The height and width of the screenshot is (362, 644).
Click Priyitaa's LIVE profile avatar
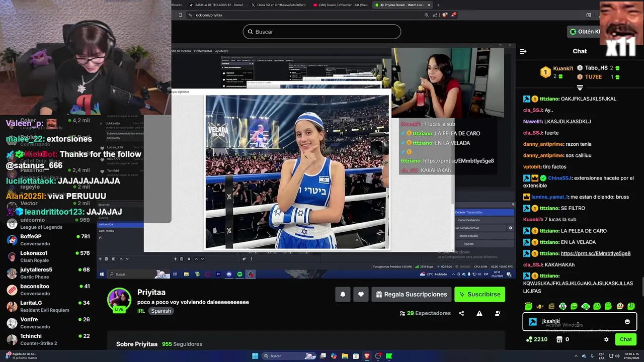click(119, 300)
